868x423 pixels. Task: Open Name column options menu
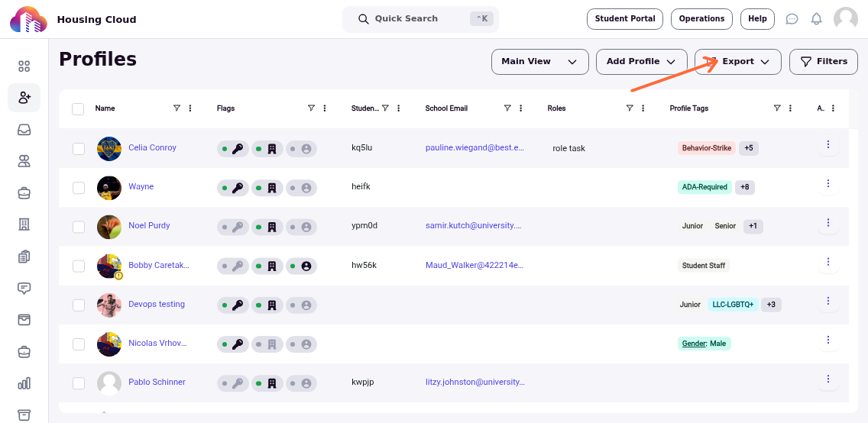click(x=190, y=108)
